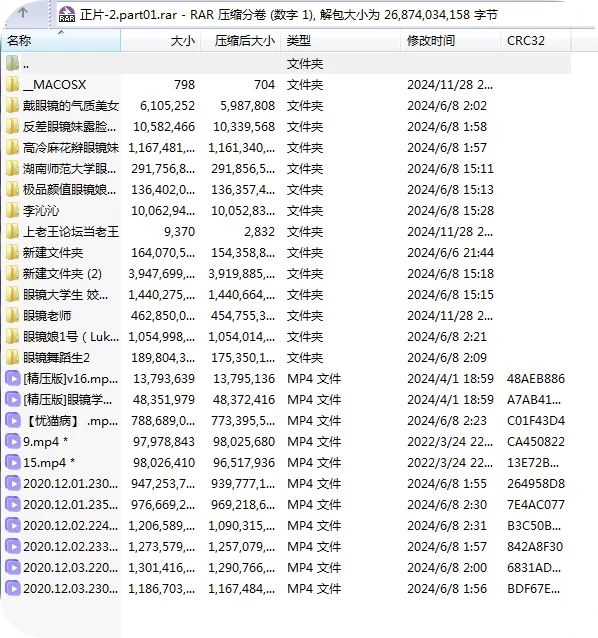Image resolution: width=598 pixels, height=638 pixels.
Task: Select the 新建文件夹 (2) folder
Action: [x=286, y=274]
